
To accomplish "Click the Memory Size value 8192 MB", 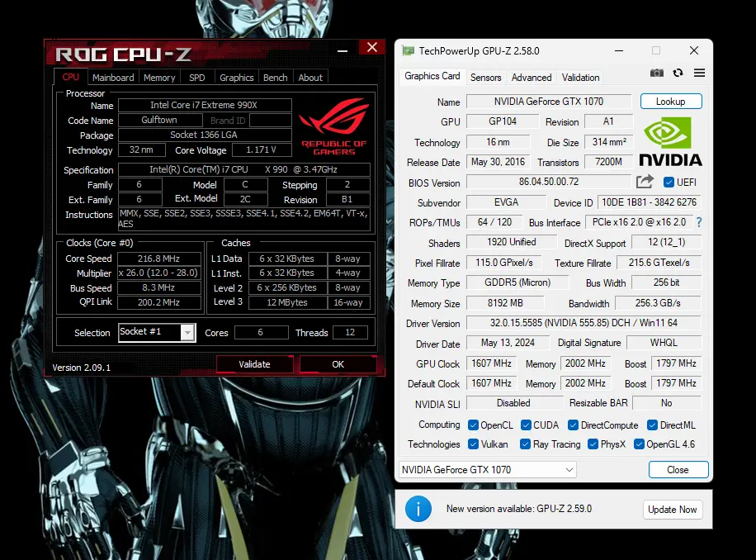I will point(505,303).
